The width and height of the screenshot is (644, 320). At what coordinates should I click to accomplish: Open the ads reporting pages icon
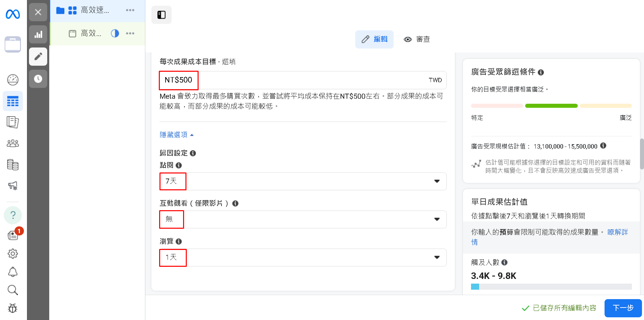point(13,122)
